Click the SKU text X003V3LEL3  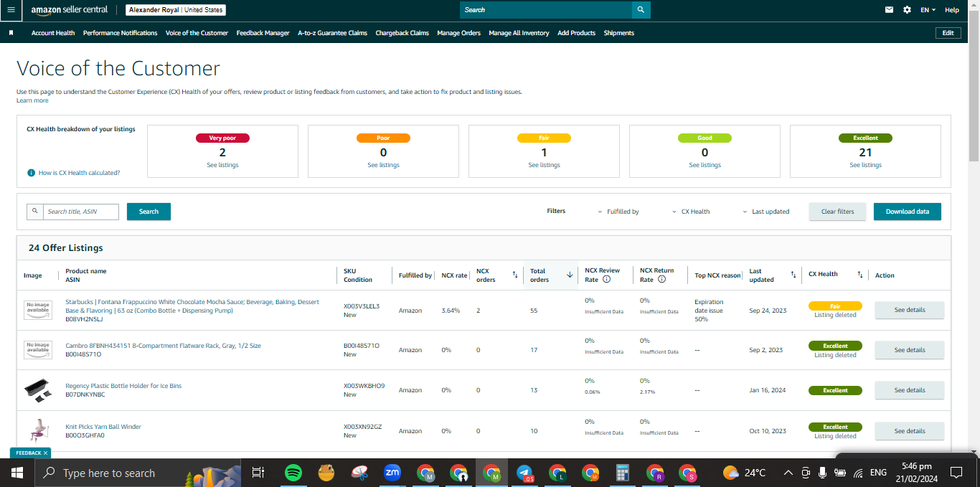pos(362,306)
